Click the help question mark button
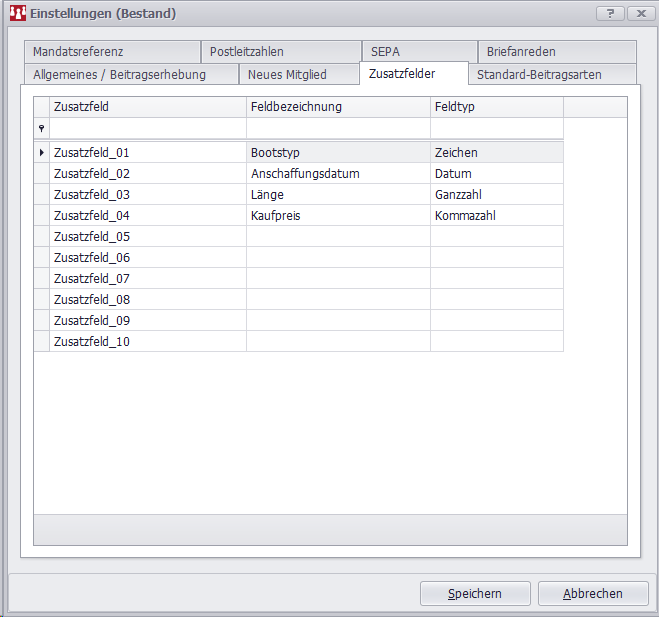 pos(609,13)
